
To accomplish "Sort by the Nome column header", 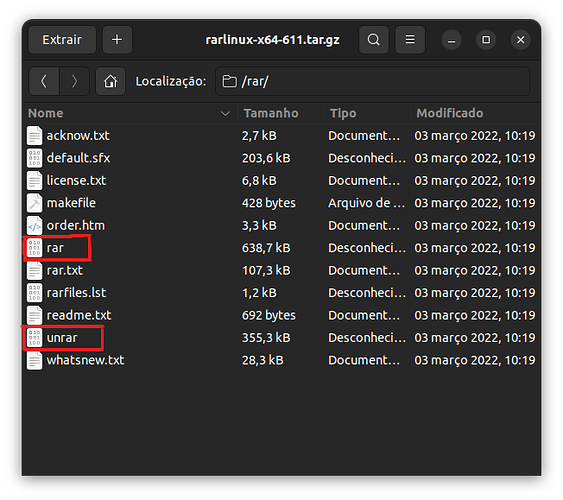I will coord(130,113).
